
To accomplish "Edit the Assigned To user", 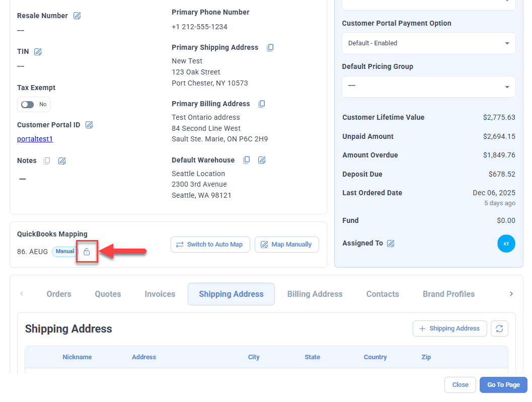I will [x=391, y=244].
